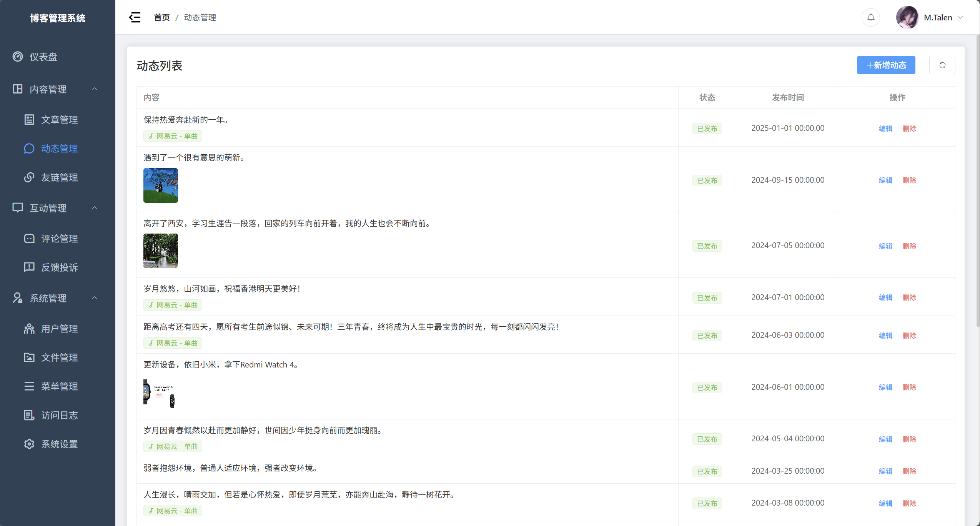Click the 文件管理 picture icon
Screen dimensions: 980x526
pyautogui.click(x=29, y=357)
